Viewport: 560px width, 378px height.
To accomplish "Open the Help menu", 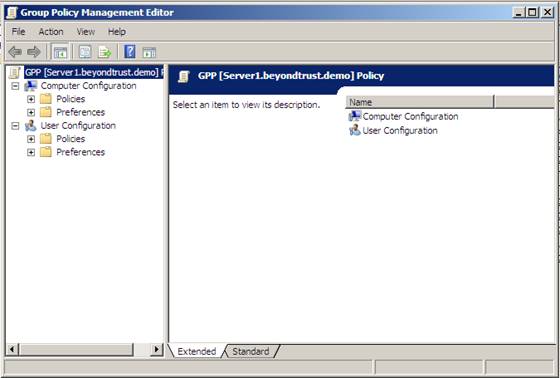I will [117, 32].
